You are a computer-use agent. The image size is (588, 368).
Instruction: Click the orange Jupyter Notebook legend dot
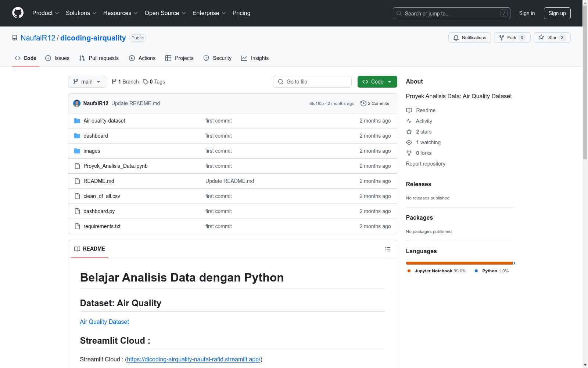(x=409, y=271)
